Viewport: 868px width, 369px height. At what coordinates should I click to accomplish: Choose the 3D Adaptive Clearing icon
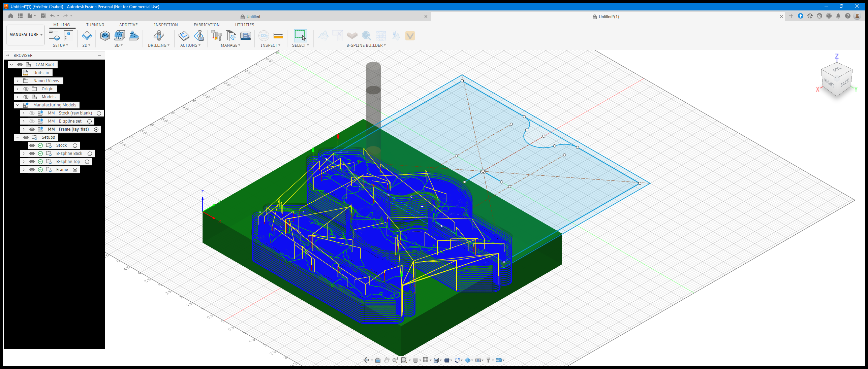pos(105,35)
